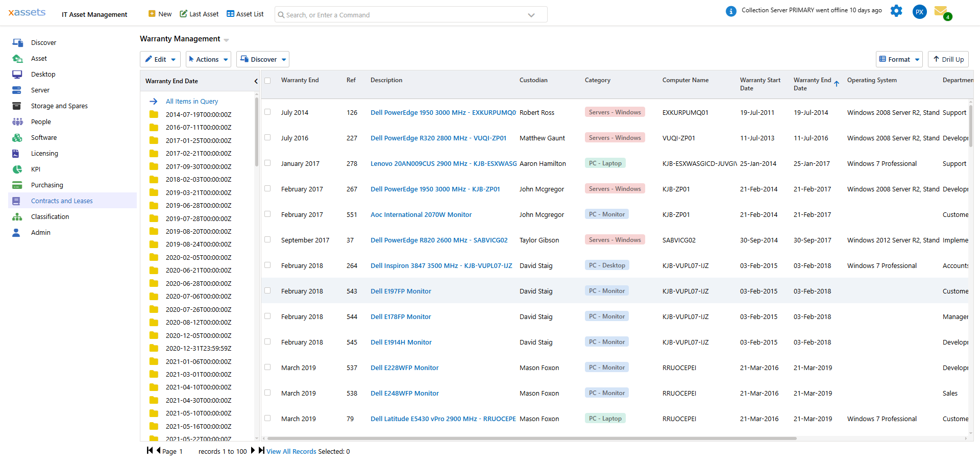Select the Classification sidebar icon
This screenshot has width=980, height=465.
click(17, 216)
